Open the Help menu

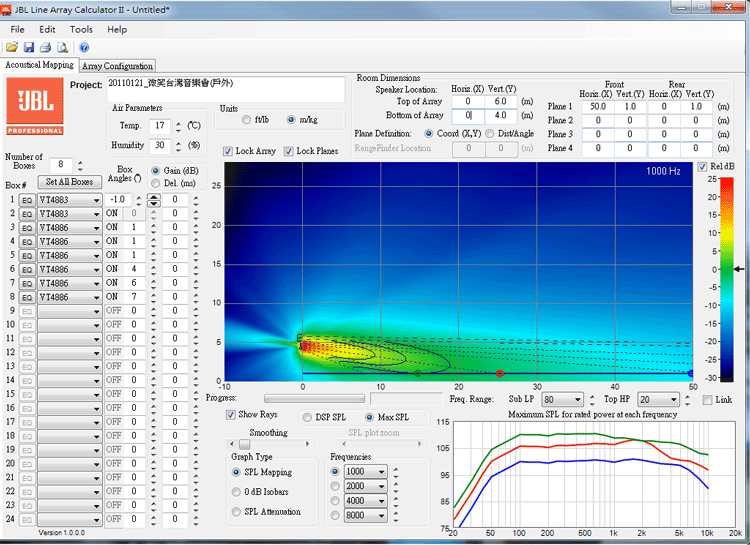click(x=117, y=30)
